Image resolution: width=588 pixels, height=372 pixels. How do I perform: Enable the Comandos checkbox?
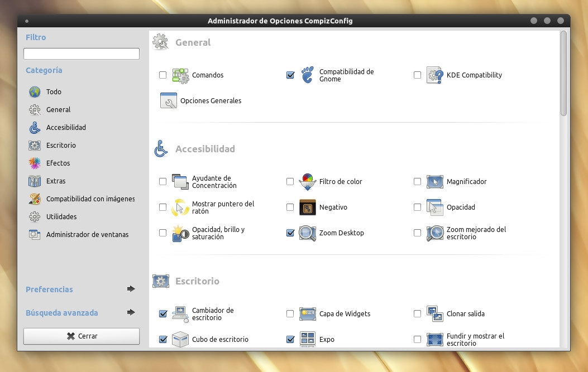(x=162, y=75)
